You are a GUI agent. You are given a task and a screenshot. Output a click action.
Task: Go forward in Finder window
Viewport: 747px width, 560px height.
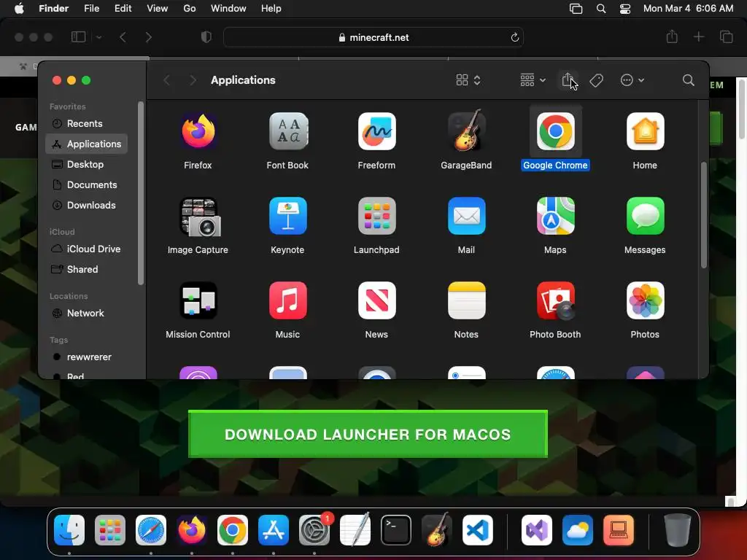(193, 80)
